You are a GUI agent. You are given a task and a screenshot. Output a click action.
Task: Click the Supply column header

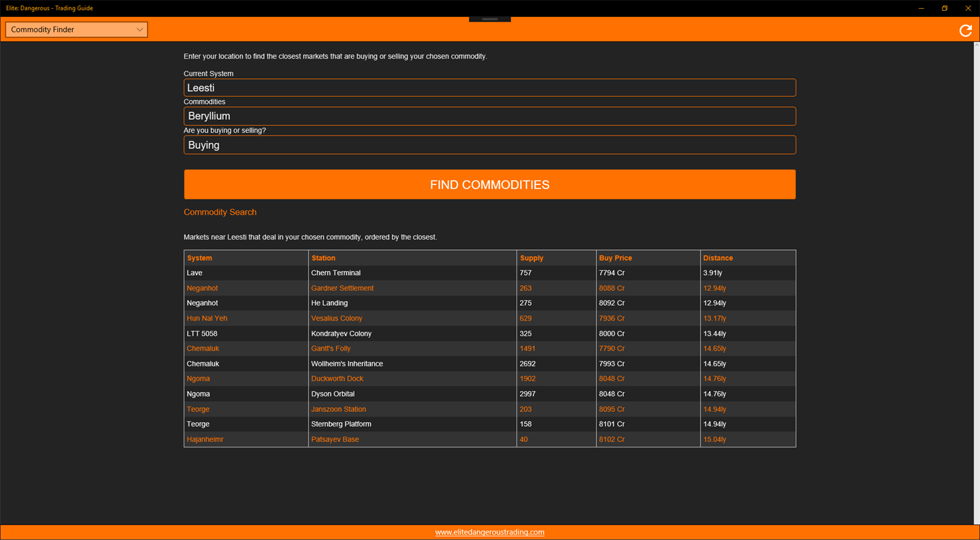(532, 258)
